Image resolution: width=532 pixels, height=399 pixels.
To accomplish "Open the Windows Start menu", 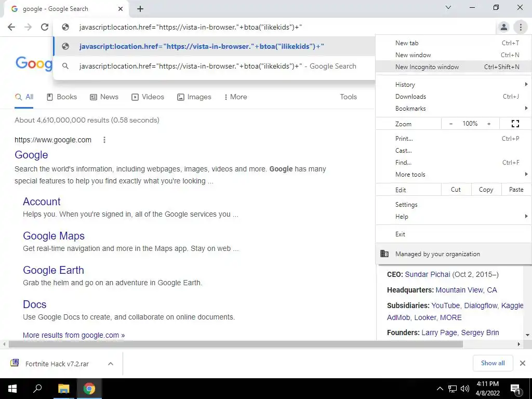I will pyautogui.click(x=12, y=389).
